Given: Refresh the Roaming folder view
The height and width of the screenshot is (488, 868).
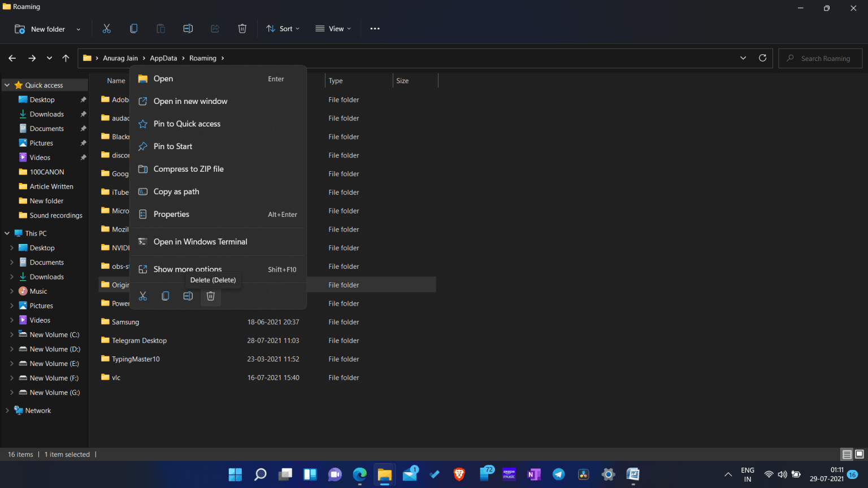Looking at the screenshot, I should pos(762,58).
